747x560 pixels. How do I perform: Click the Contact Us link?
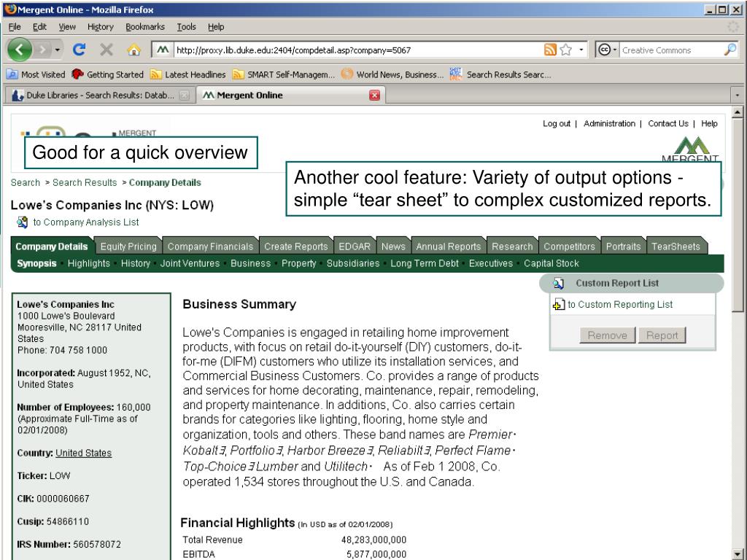pos(668,123)
